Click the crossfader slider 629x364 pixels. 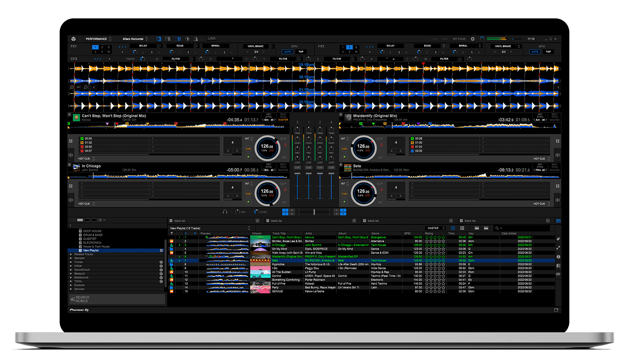click(314, 212)
